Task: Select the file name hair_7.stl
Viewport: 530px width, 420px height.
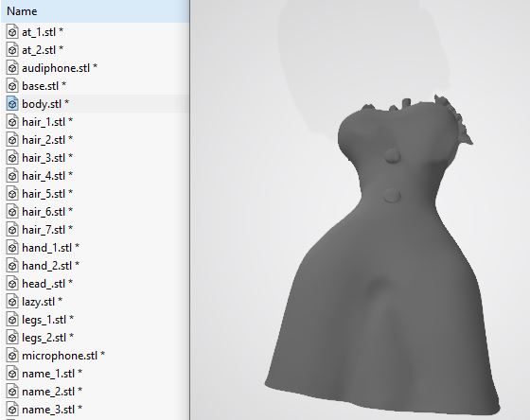Action: coord(47,230)
